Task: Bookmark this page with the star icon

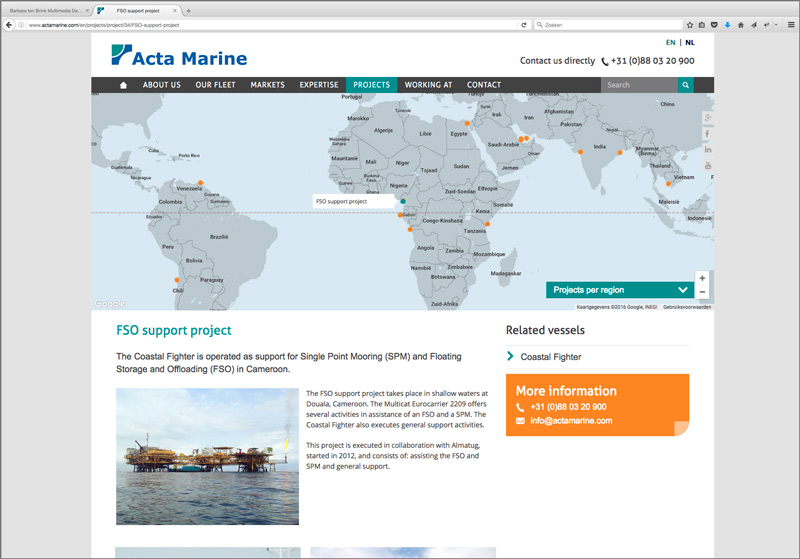Action: coord(690,24)
